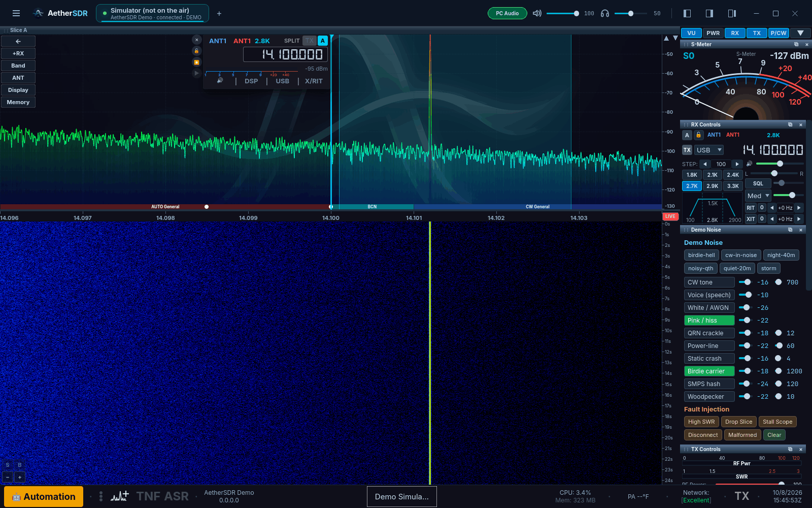Open the ANT antenna menu
This screenshot has width=812, height=508.
pyautogui.click(x=18, y=78)
